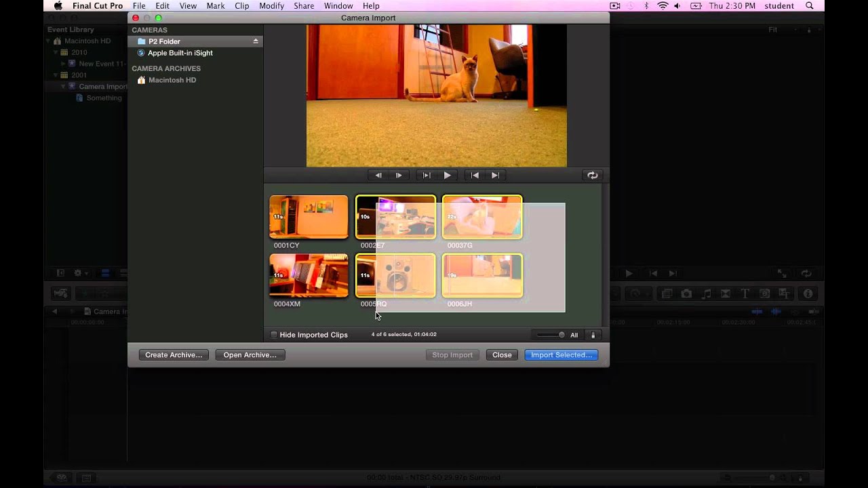Viewport: 868px width, 488px height.
Task: Open the Modify menu
Action: pyautogui.click(x=271, y=5)
